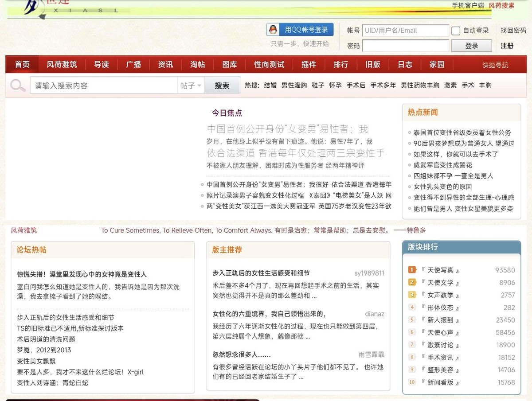Click the QQ penguin login icon
532x401 pixels.
tap(274, 30)
